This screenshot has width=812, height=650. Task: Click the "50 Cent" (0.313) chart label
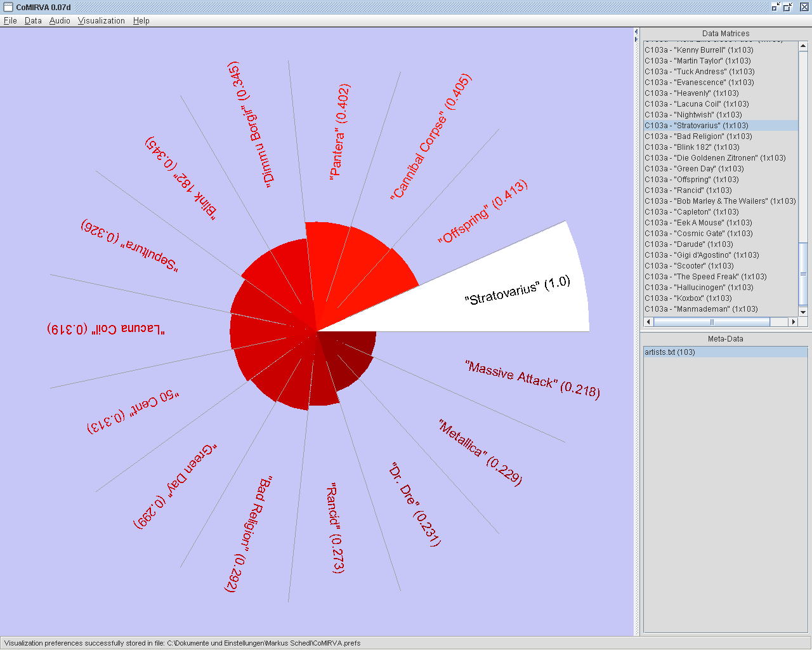(x=133, y=412)
